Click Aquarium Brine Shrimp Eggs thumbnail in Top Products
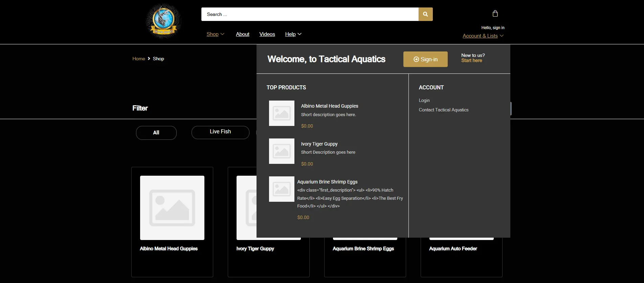The width and height of the screenshot is (644, 283). point(282,189)
